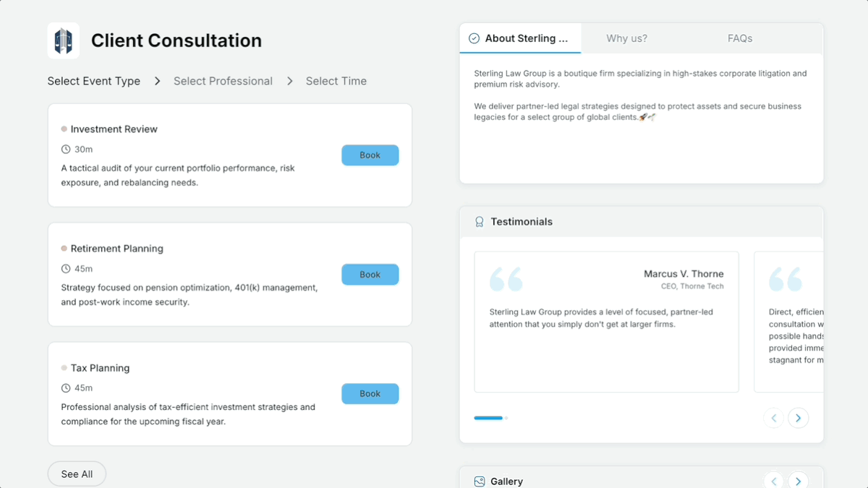
Task: Click the image icon next to Gallery
Action: coord(479,481)
